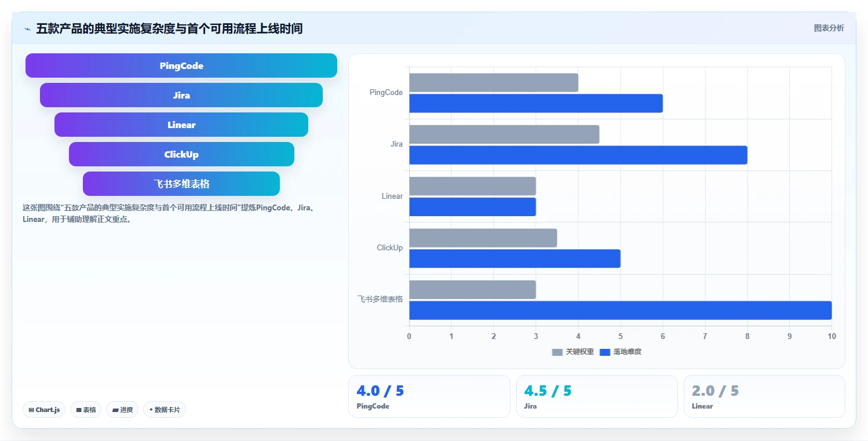Click the 数据卡片 tag chip
Image resolution: width=868 pixels, height=441 pixels.
pos(165,410)
